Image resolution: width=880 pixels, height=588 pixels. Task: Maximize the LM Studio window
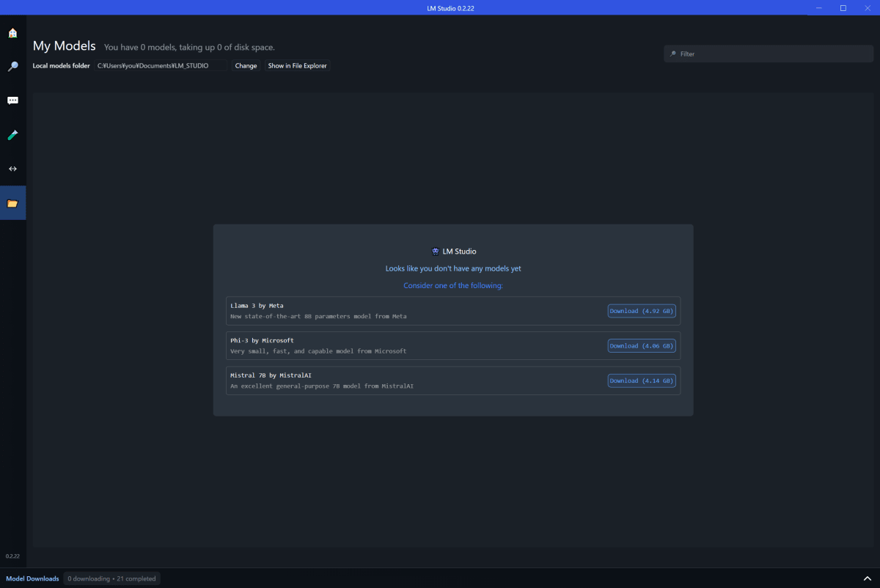click(x=843, y=8)
